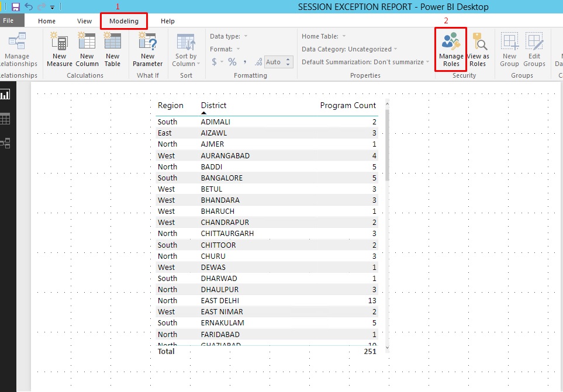Switch to the Home ribbon tab
This screenshot has height=392, width=563.
click(x=47, y=21)
